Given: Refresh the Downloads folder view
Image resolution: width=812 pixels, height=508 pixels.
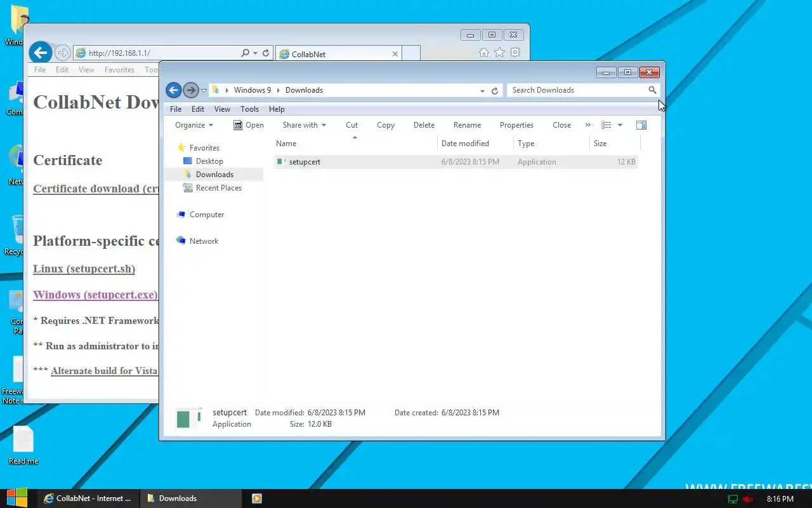Looking at the screenshot, I should (495, 91).
